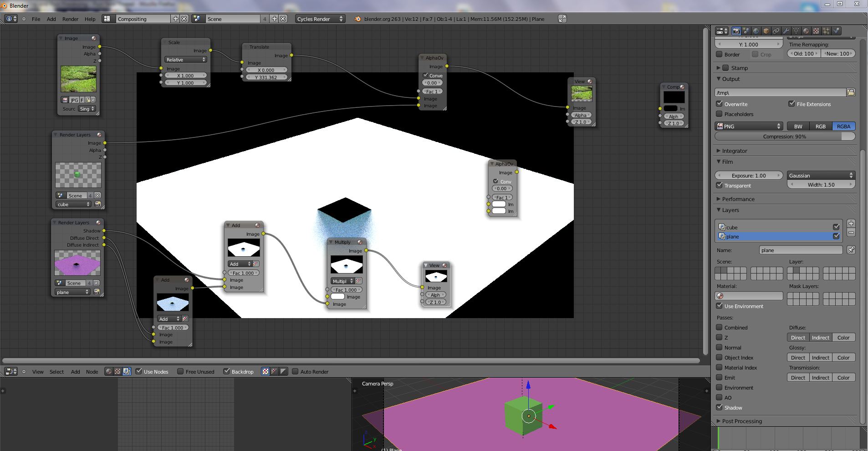Click the render layer Name field
This screenshot has width=868, height=451.
point(801,250)
